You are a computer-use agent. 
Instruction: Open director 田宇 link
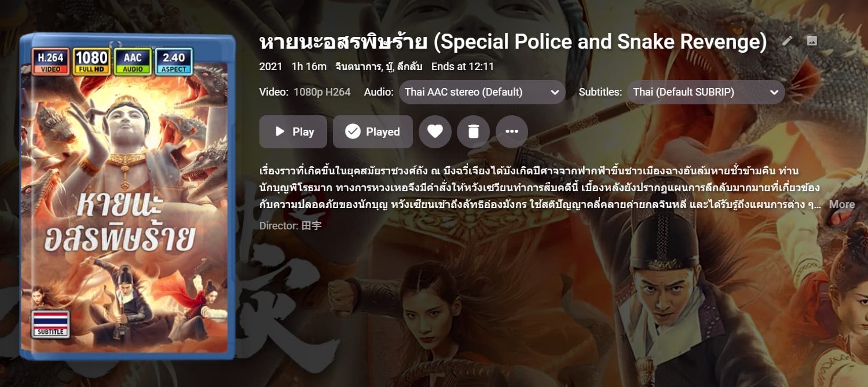[x=312, y=225]
